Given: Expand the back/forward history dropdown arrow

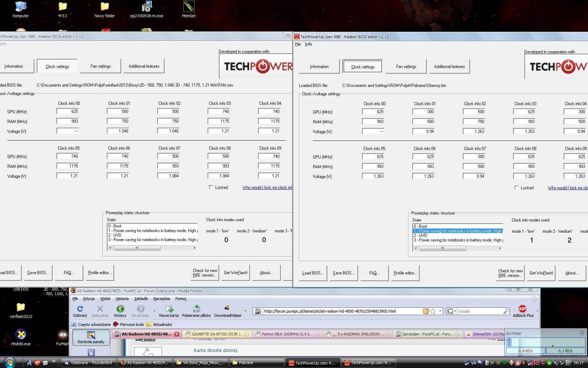Looking at the screenshot, I should coord(154,311).
